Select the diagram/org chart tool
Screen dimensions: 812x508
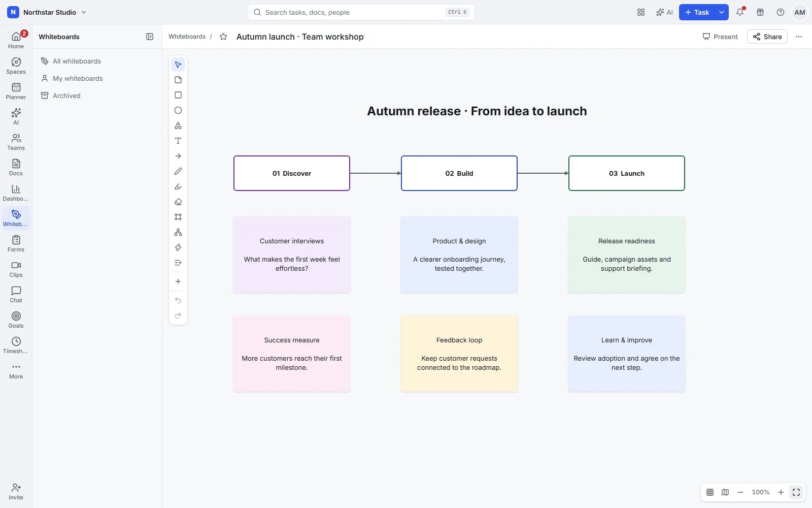coord(178,232)
